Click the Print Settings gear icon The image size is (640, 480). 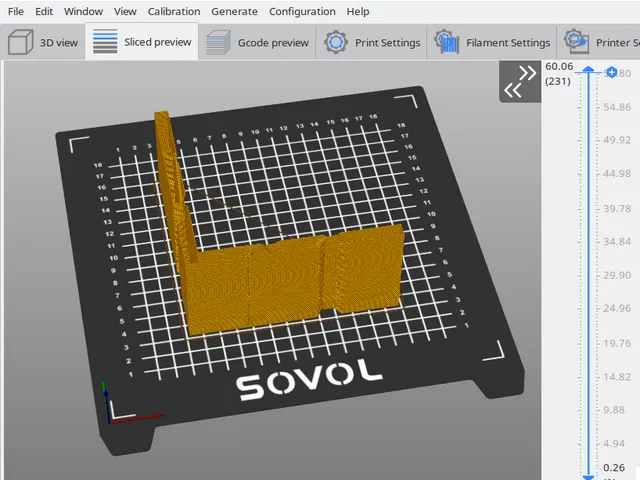[336, 42]
